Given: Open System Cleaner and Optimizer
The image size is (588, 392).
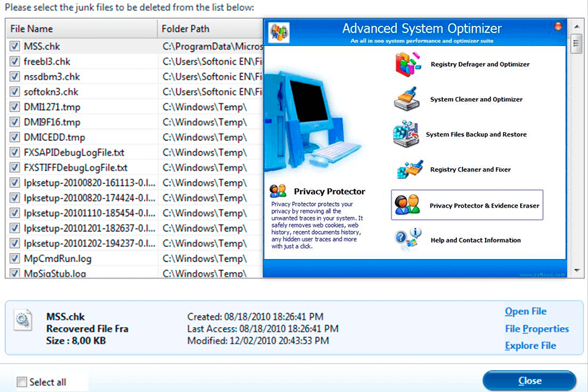Looking at the screenshot, I should pyautogui.click(x=477, y=99).
